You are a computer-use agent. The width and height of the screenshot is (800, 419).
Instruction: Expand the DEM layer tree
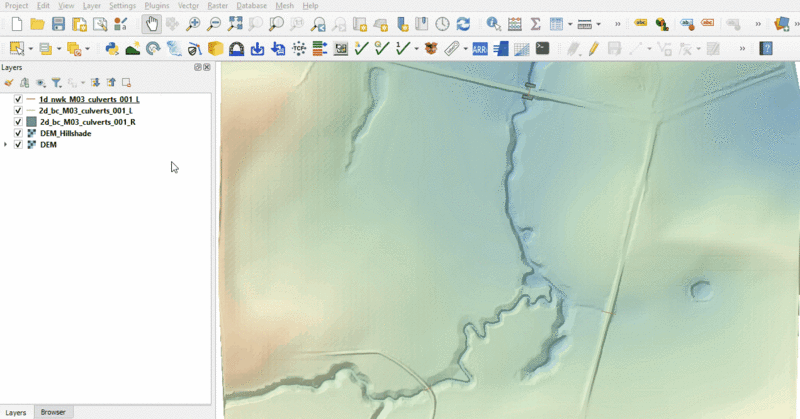click(x=7, y=145)
